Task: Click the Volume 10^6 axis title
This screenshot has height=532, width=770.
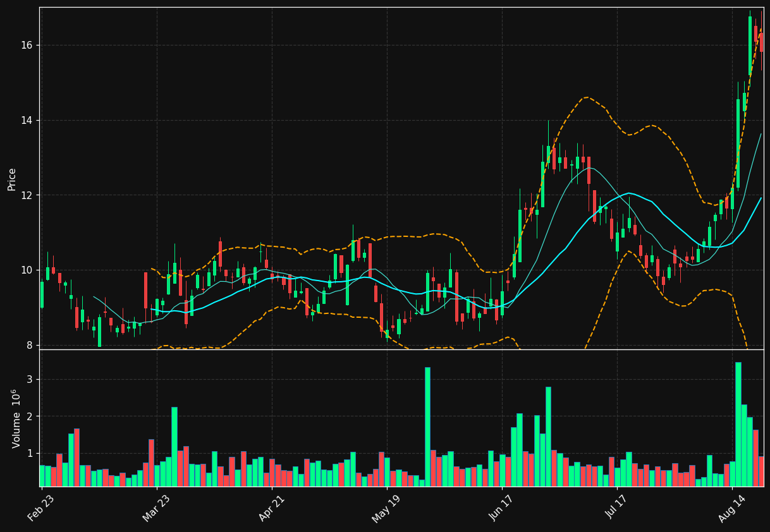Action: click(15, 418)
